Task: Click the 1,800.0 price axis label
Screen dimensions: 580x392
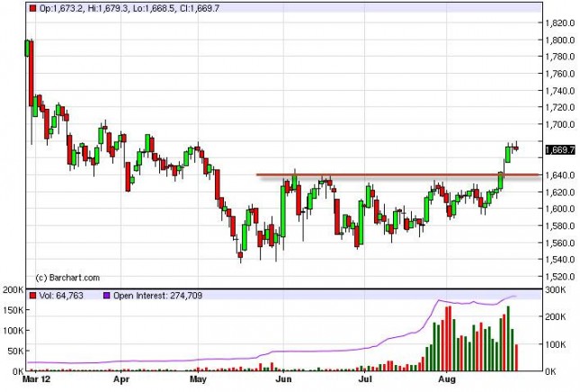Action: point(560,40)
